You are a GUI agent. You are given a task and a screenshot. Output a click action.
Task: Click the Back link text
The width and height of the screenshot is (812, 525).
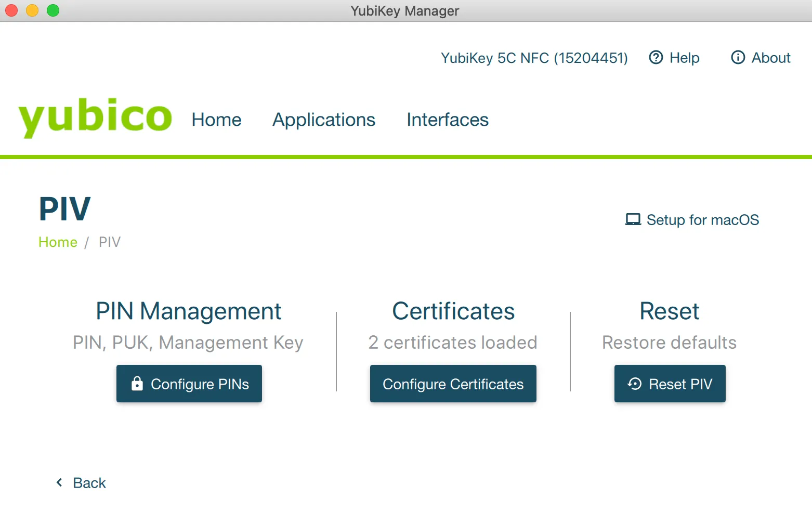pos(89,483)
